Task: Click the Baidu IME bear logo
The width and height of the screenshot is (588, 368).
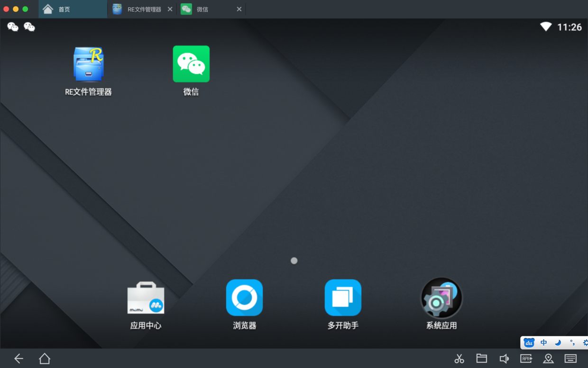Action: pyautogui.click(x=529, y=342)
